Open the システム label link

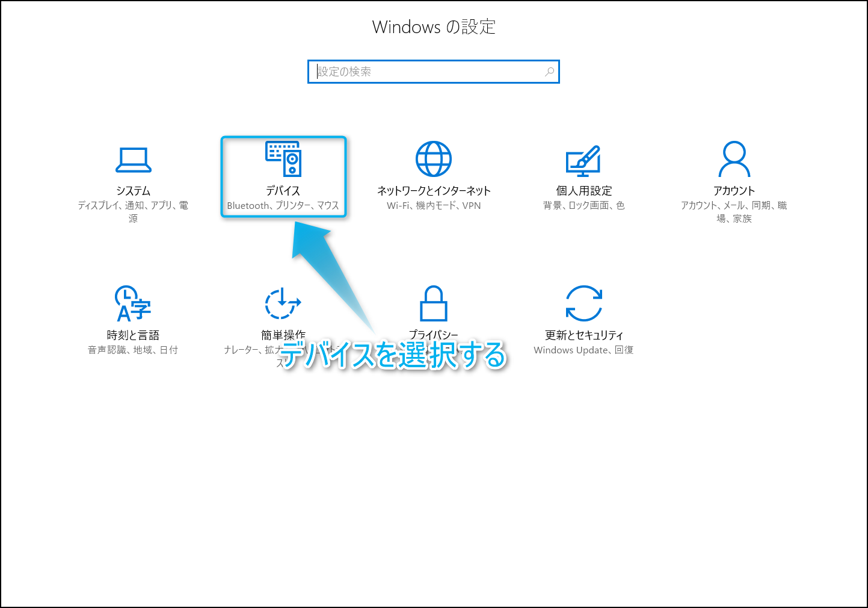(133, 191)
